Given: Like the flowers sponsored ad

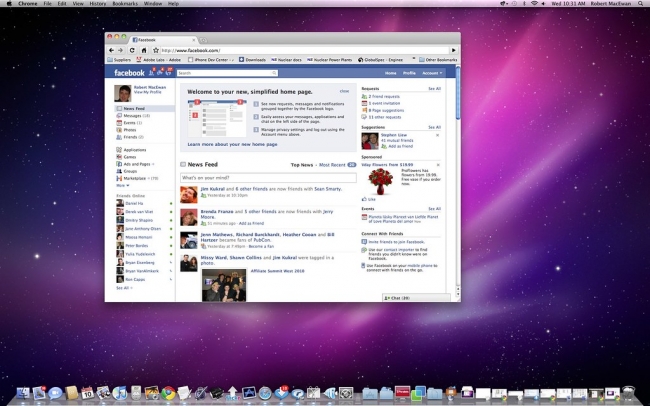Looking at the screenshot, I should 369,199.
